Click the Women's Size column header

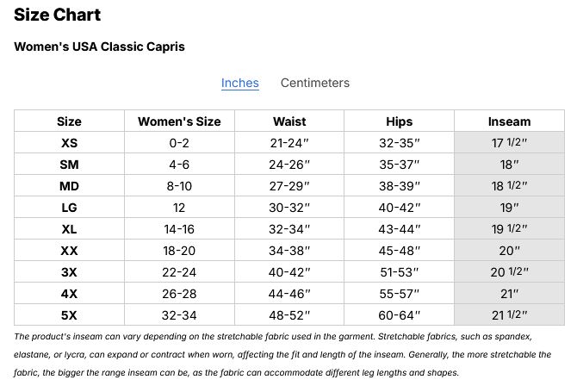click(x=179, y=121)
